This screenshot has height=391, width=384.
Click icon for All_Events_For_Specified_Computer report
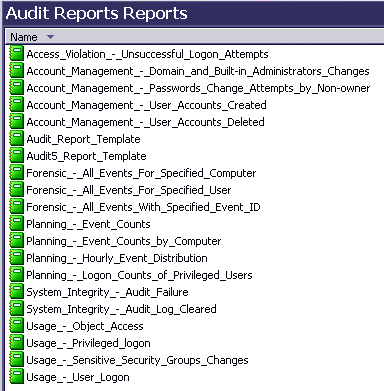[x=16, y=173]
